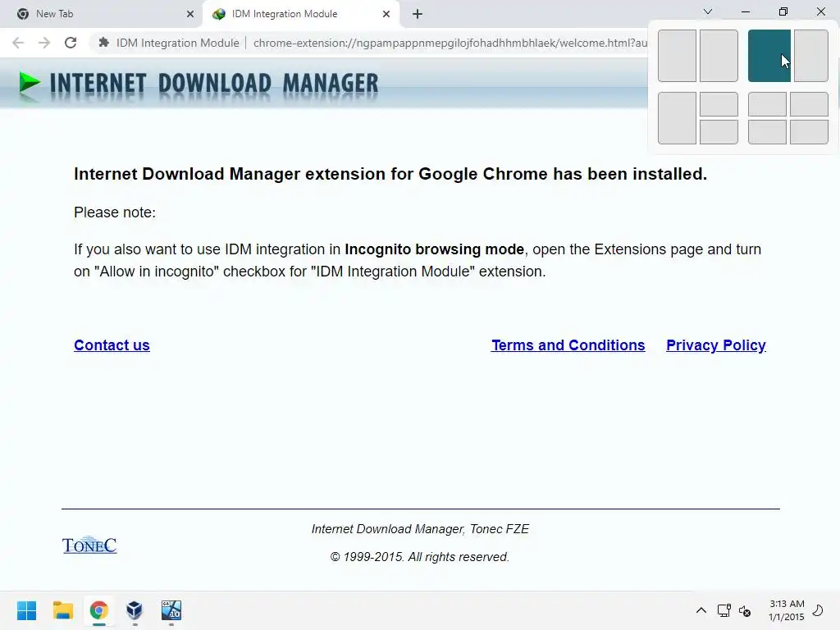Click the restore window button
The width and height of the screenshot is (840, 630).
[783, 11]
